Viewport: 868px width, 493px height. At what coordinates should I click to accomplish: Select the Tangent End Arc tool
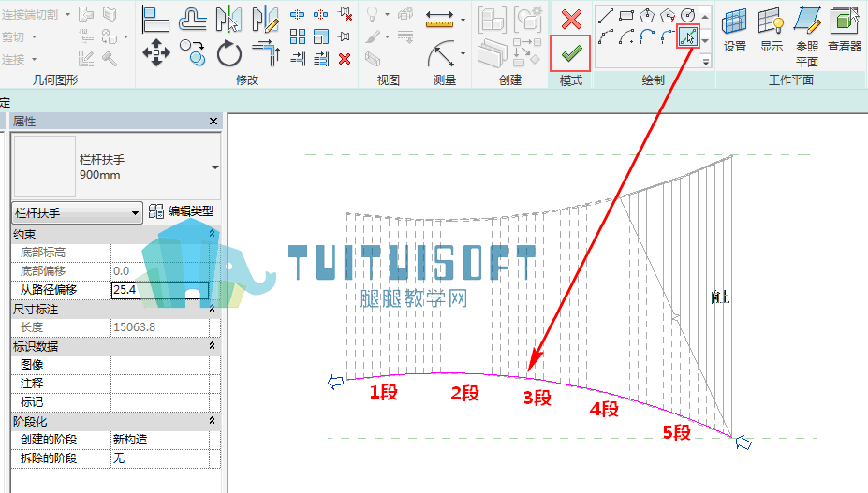click(647, 37)
